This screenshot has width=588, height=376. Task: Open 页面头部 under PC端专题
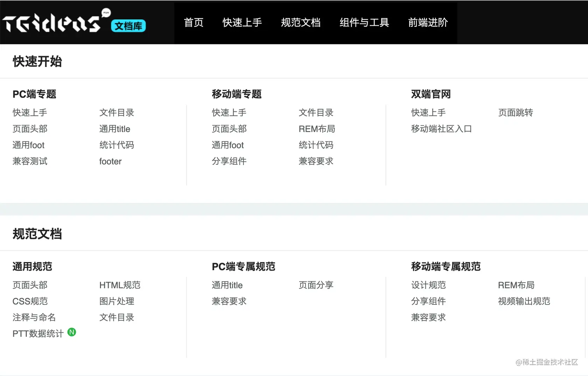click(30, 129)
